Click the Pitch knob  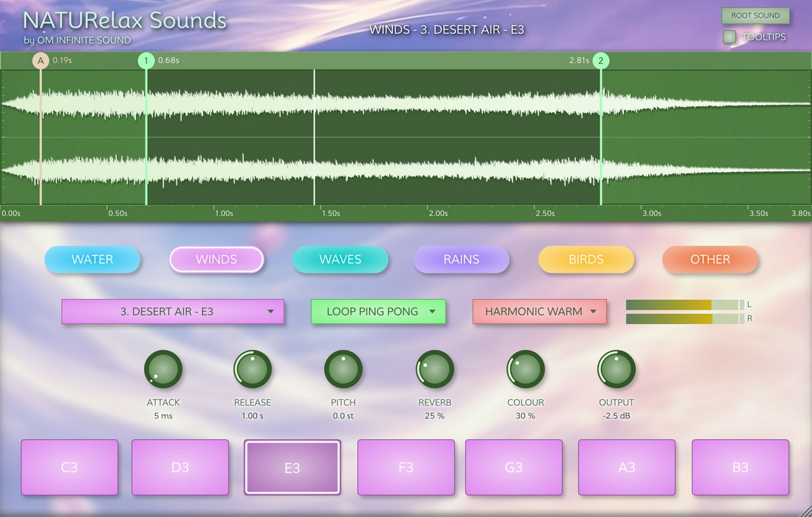coord(343,369)
